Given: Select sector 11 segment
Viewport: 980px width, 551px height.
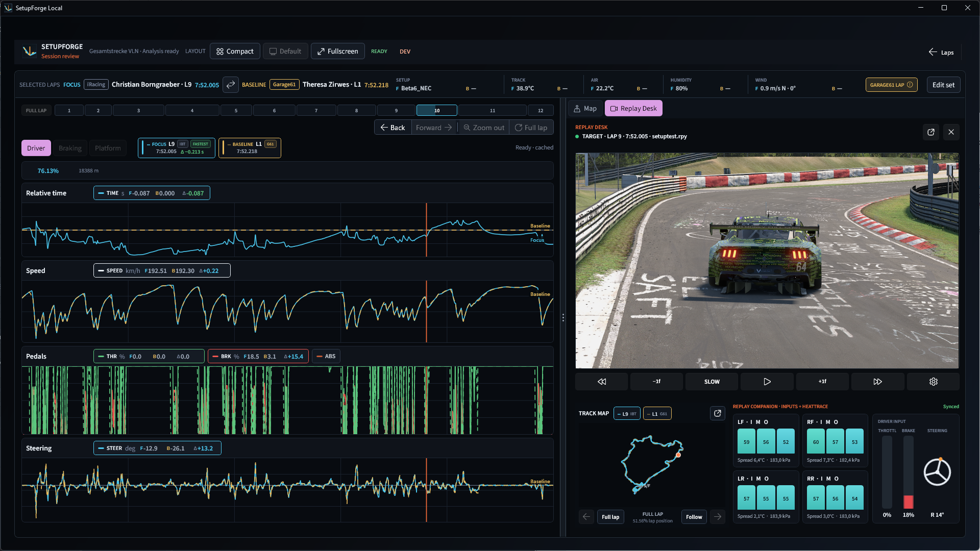Looking at the screenshot, I should [493, 110].
